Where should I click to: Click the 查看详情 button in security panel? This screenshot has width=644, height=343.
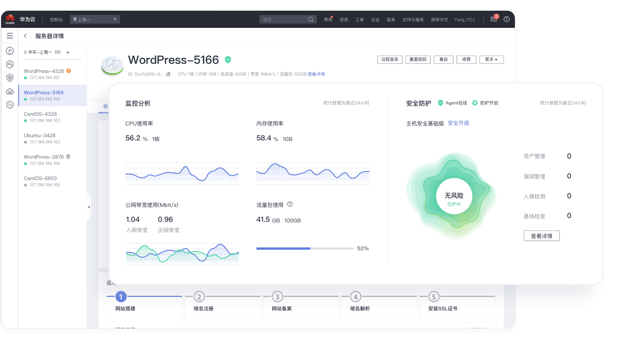pyautogui.click(x=542, y=236)
